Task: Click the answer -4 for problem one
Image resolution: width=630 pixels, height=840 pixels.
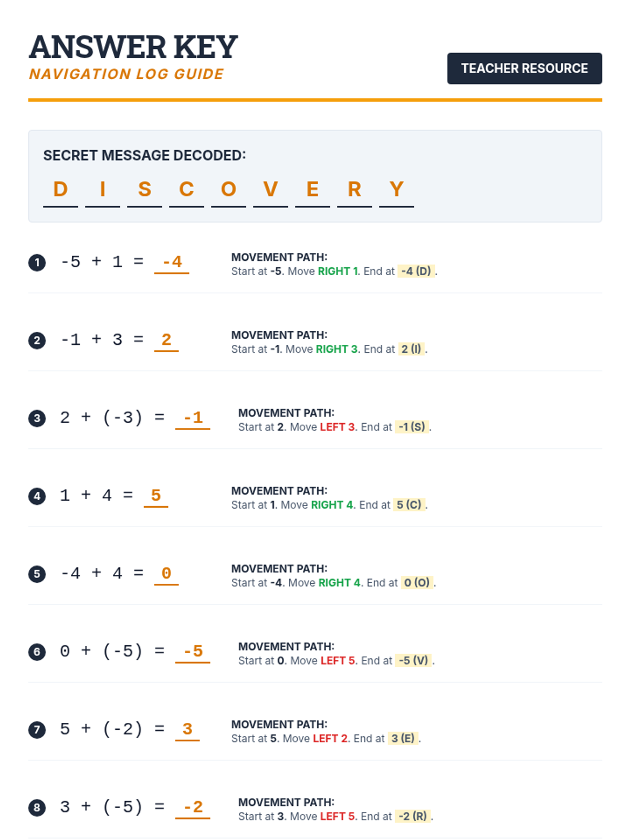Action: tap(172, 262)
